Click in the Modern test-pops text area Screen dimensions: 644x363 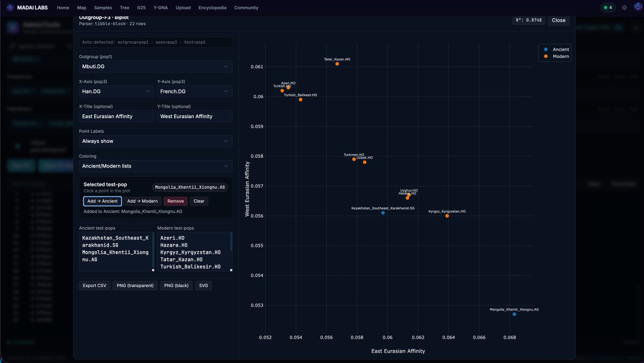click(194, 252)
